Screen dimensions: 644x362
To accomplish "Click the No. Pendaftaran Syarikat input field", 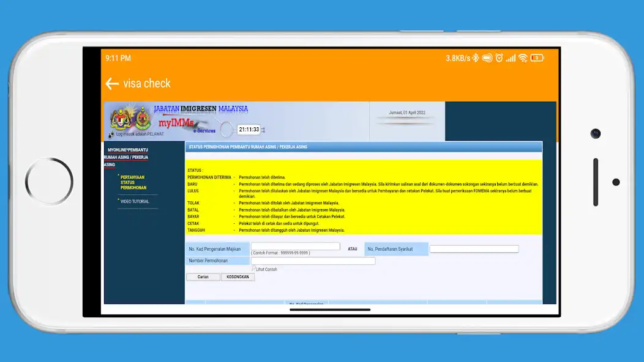I will coord(474,249).
